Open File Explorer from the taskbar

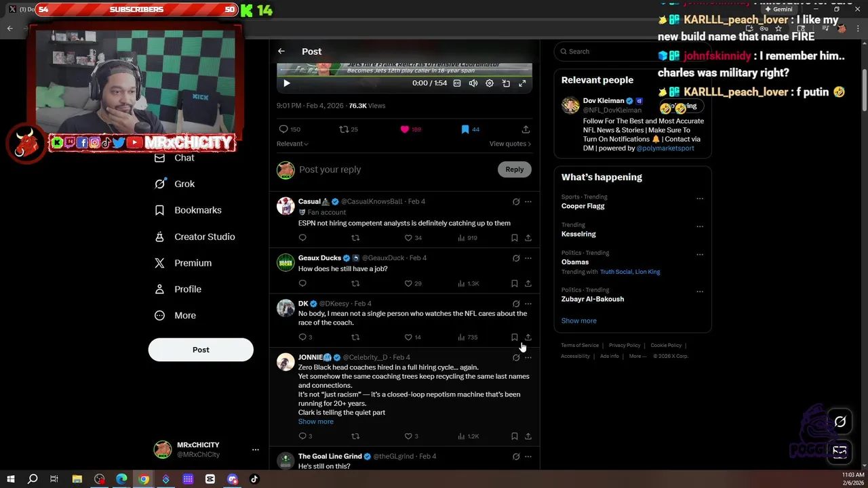click(77, 479)
